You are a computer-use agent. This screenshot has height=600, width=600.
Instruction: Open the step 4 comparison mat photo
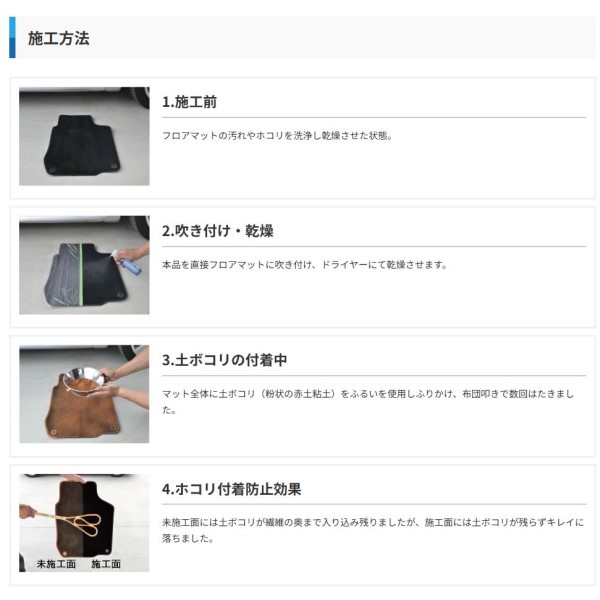[84, 523]
